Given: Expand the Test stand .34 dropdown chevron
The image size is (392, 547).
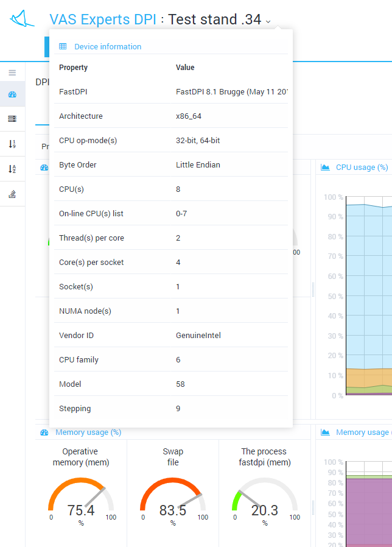Looking at the screenshot, I should point(268,21).
